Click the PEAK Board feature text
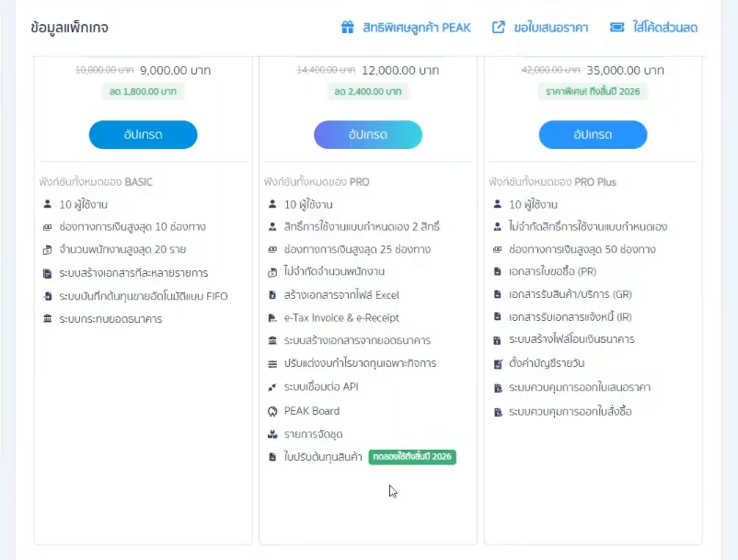The height and width of the screenshot is (560, 738). (x=312, y=411)
